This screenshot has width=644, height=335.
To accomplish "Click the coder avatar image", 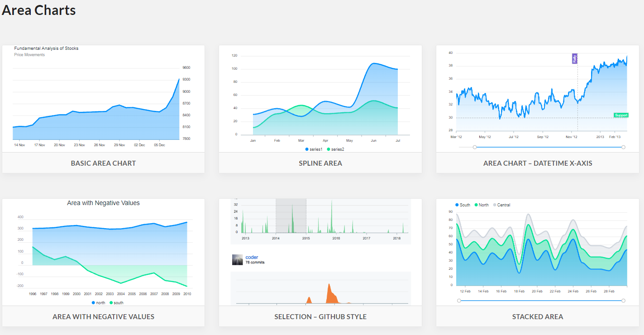I will tap(237, 259).
